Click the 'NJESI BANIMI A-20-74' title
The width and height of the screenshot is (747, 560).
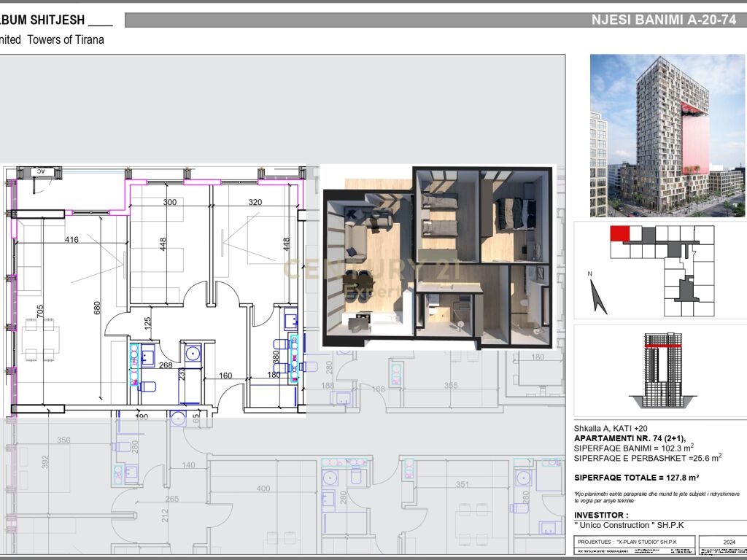click(x=664, y=20)
